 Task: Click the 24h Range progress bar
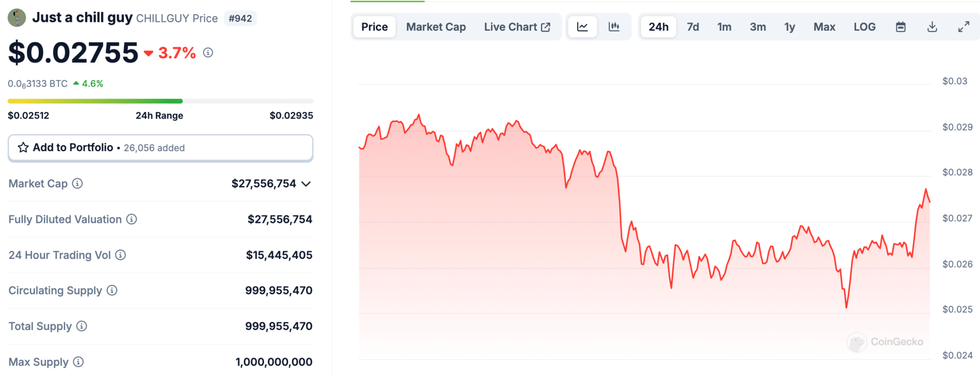coord(160,101)
